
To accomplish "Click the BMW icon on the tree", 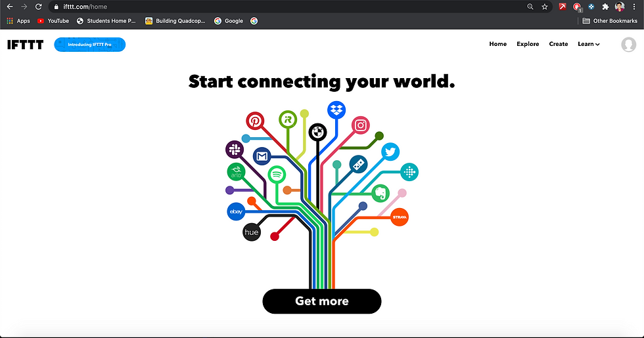I will (x=317, y=132).
